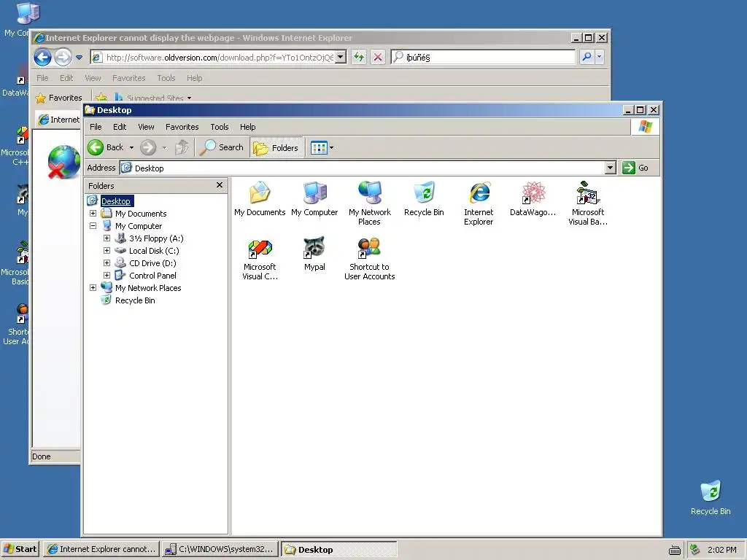The width and height of the screenshot is (747, 560).
Task: Open Favorites menu in Desktop window
Action: point(182,127)
